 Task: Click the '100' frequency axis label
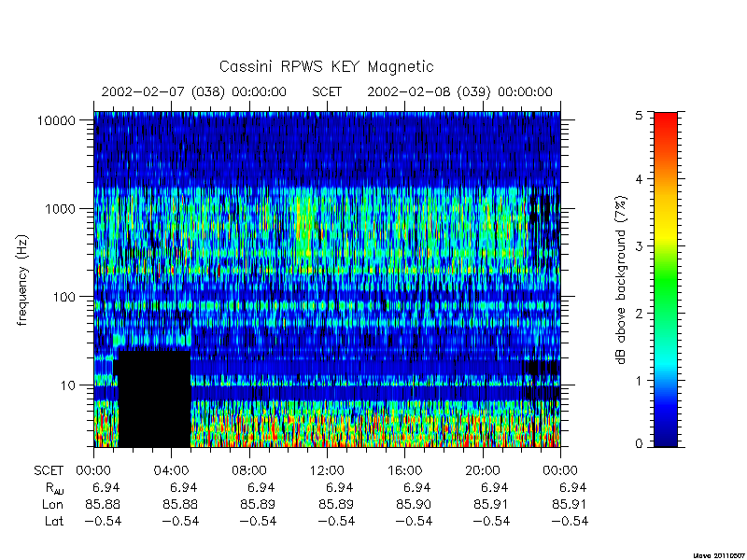coord(64,297)
